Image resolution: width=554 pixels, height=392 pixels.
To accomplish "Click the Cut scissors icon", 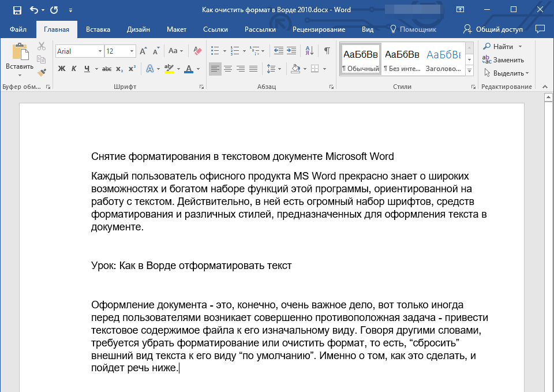I will tap(42, 47).
